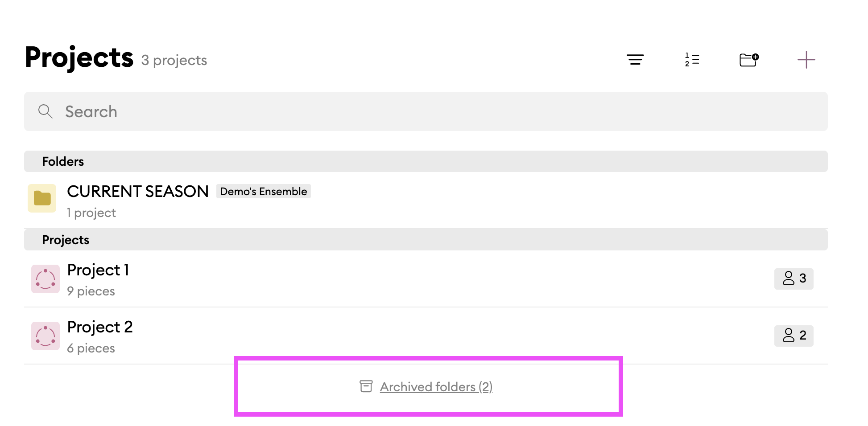Open the CURRENT SEASON folder
The image size is (868, 426).
click(137, 192)
